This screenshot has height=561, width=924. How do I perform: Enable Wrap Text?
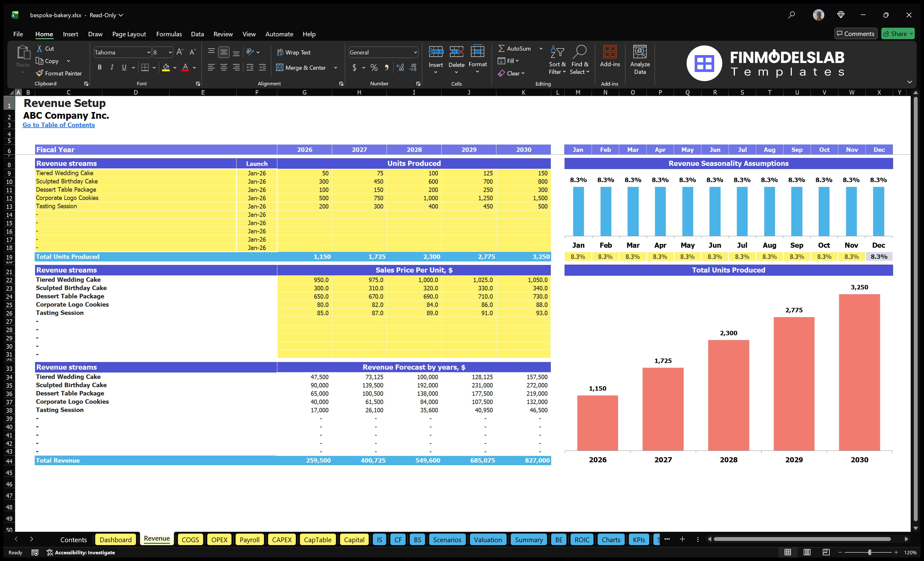[x=294, y=52]
